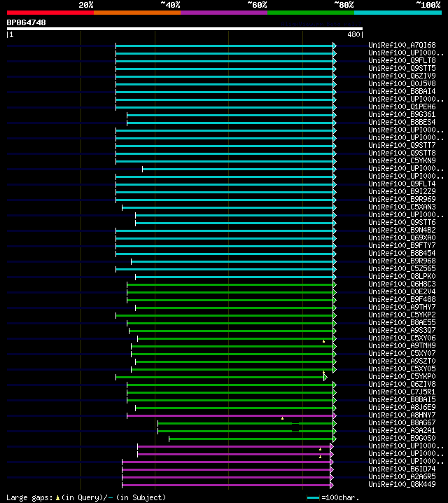Click the UniRef100_B9R968 hit
The height and width of the screenshot is (503, 448).
coord(402,261)
